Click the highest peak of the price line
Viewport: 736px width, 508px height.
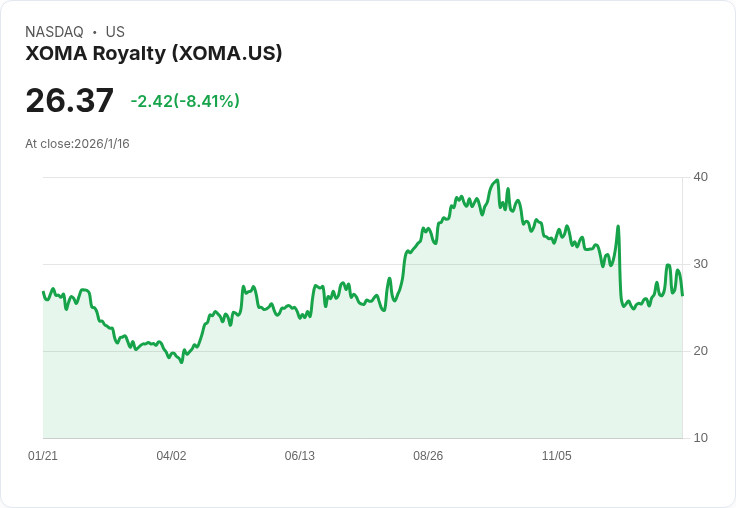point(497,181)
